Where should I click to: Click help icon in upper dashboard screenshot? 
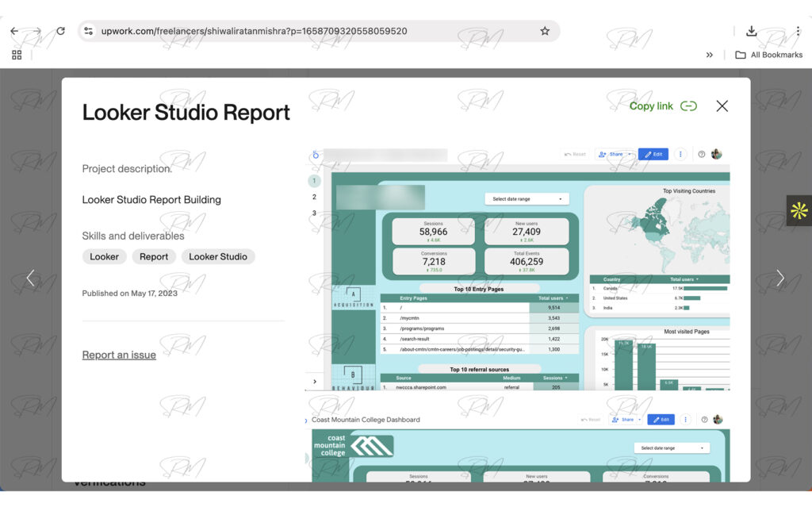click(701, 154)
